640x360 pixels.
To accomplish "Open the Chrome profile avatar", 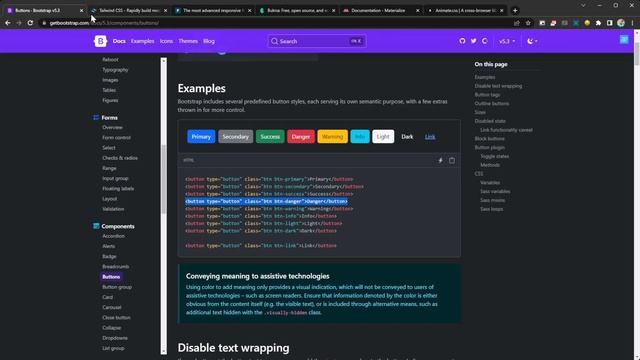I will 621,23.
